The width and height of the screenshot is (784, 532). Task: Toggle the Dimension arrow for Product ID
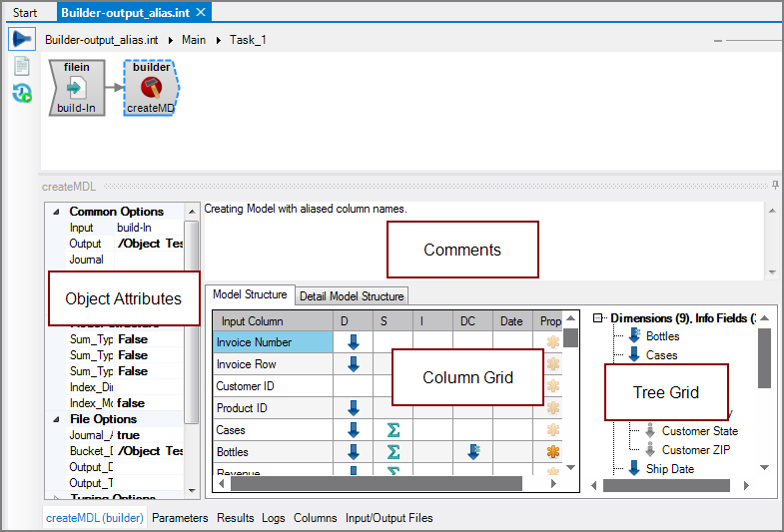point(353,408)
